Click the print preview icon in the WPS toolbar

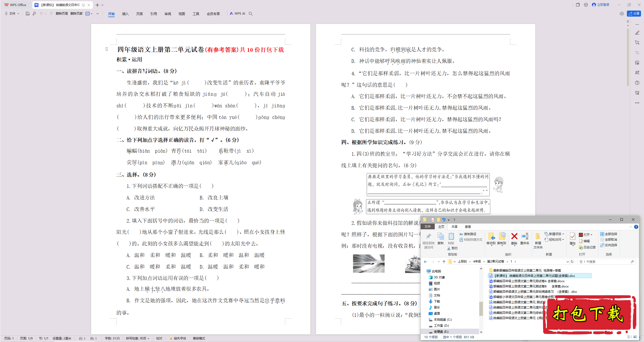34,14
